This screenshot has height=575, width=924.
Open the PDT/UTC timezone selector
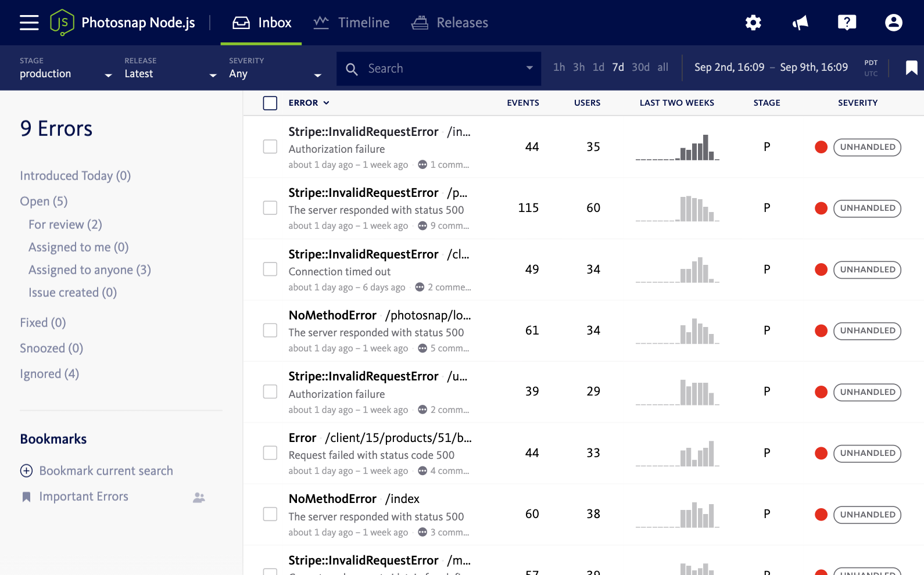(x=871, y=68)
